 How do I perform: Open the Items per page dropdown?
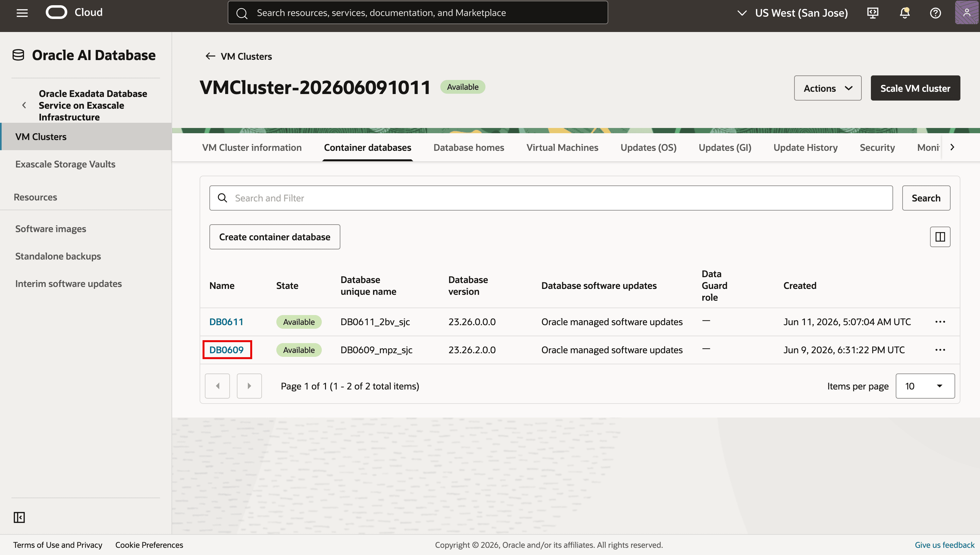pyautogui.click(x=925, y=386)
